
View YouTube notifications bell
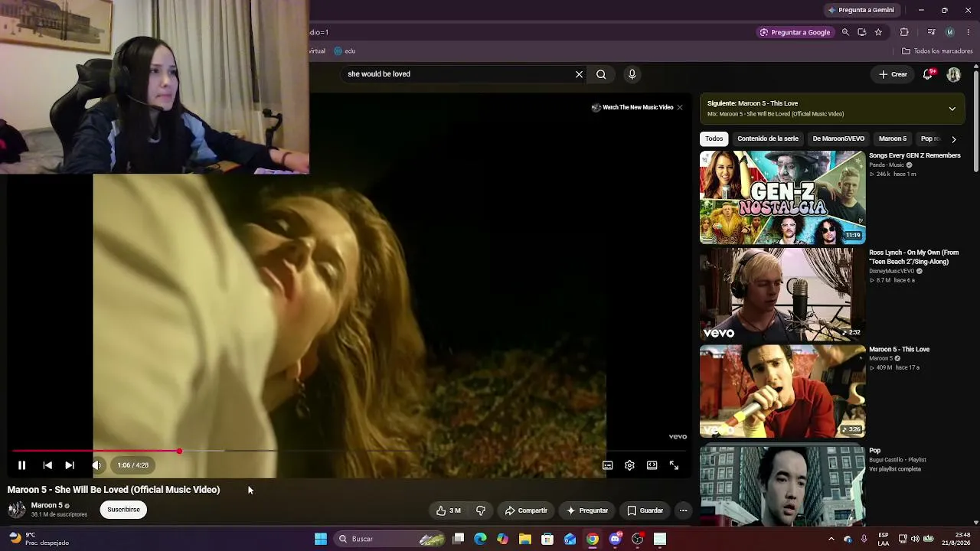point(928,74)
